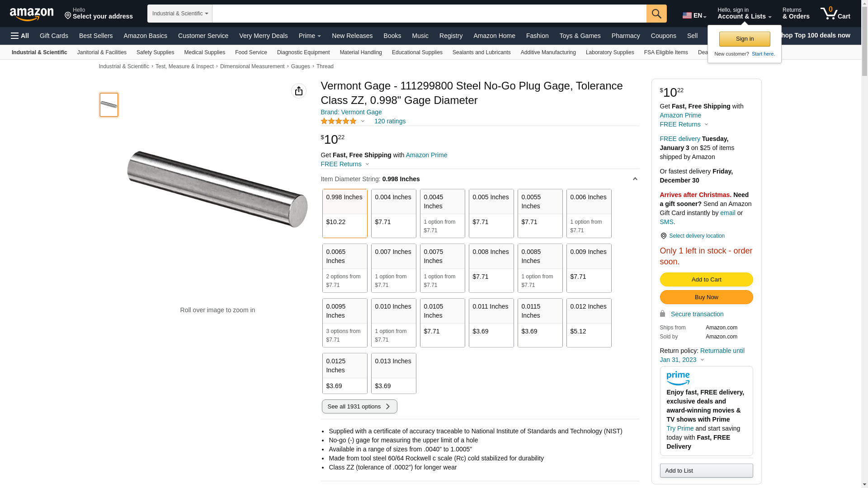Click the Add to Cart button
The width and height of the screenshot is (868, 488).
(x=706, y=279)
